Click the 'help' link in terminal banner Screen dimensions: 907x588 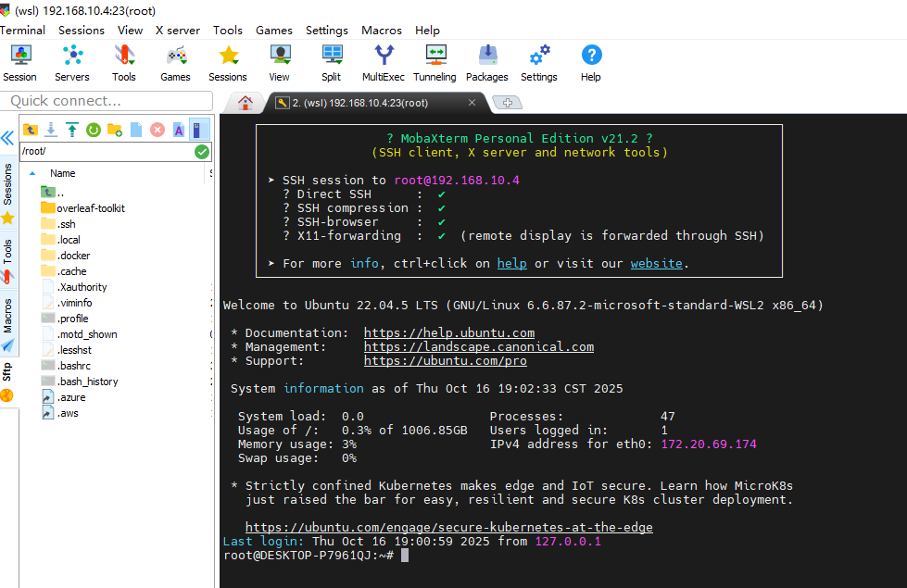click(511, 264)
